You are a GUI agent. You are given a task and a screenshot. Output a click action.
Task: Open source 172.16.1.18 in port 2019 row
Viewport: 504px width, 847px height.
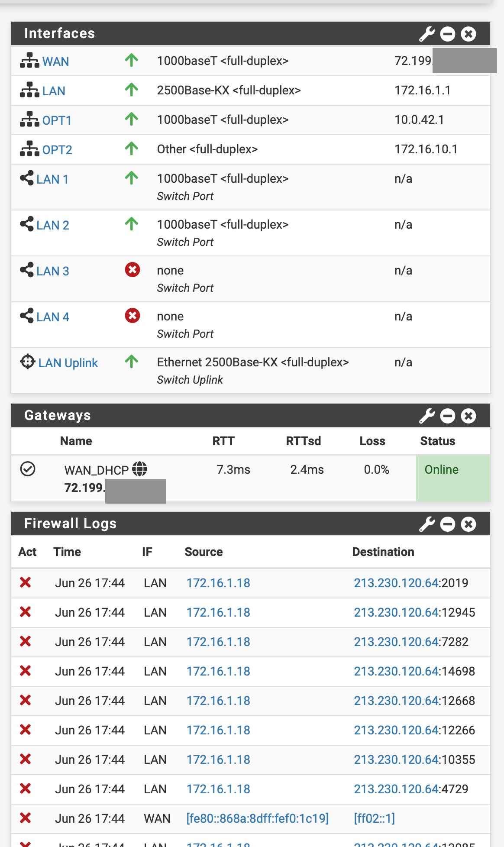pos(218,583)
